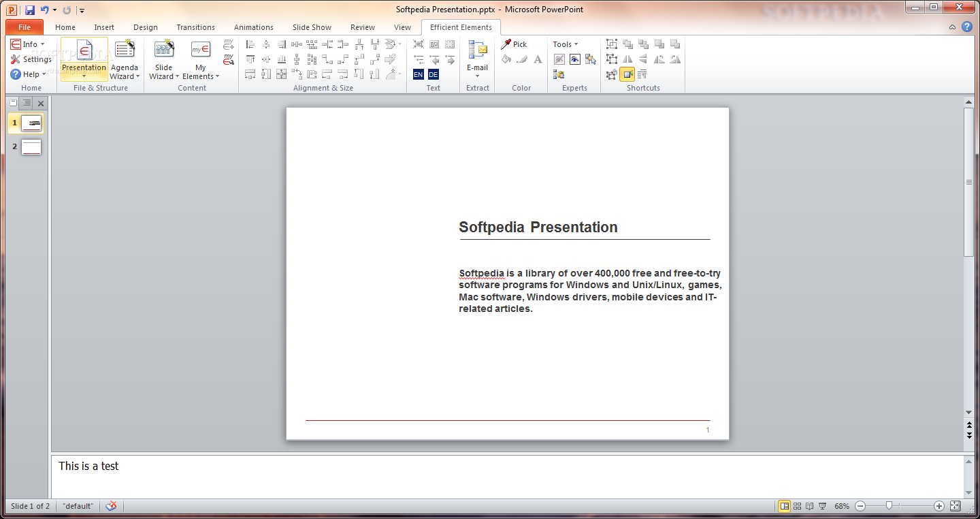Open the Customize Quick Access Toolbar arrow
Viewport: 980px width, 519px height.
82,10
